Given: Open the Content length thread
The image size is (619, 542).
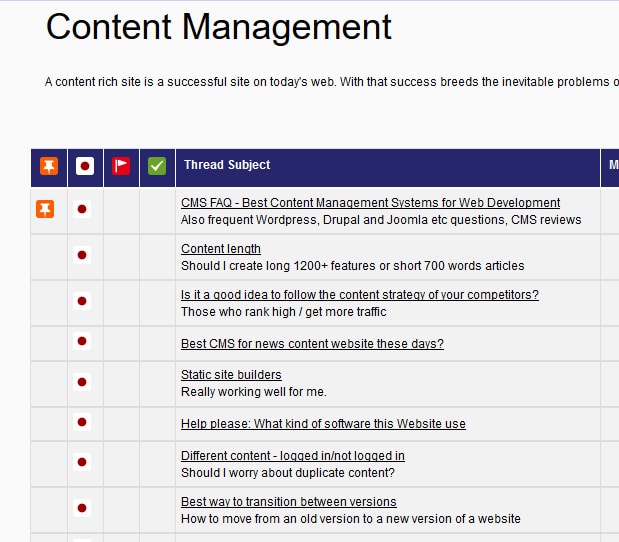Looking at the screenshot, I should [221, 249].
